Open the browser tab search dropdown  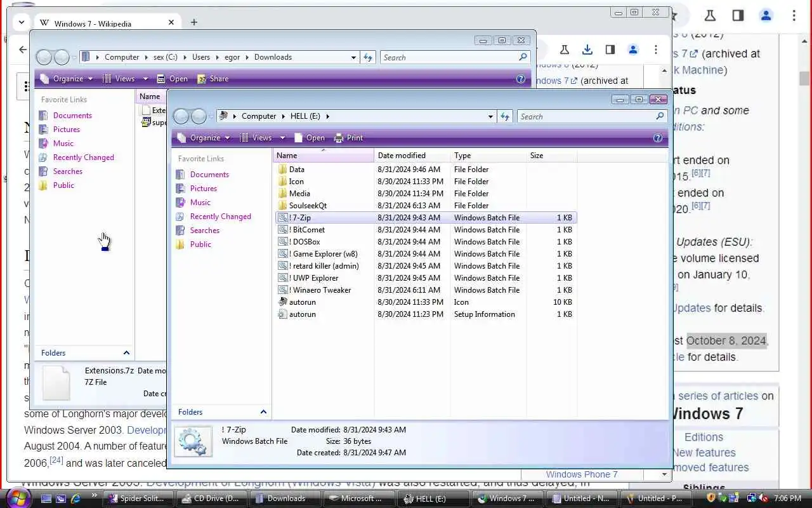point(22,22)
